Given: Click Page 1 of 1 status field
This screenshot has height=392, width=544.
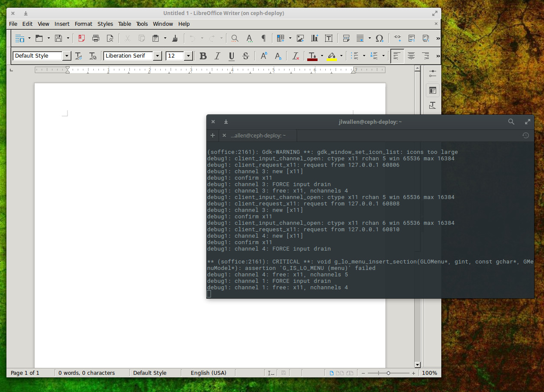Looking at the screenshot, I should [25, 373].
